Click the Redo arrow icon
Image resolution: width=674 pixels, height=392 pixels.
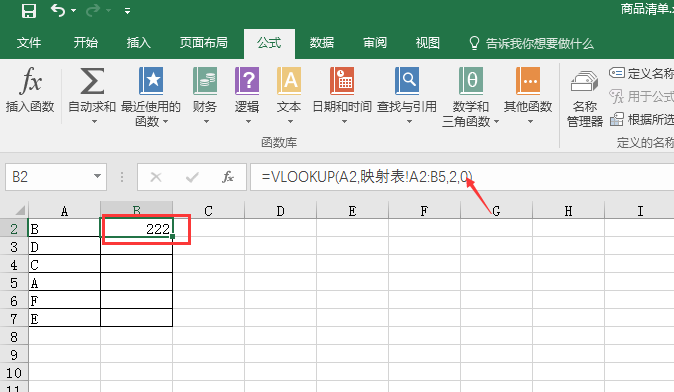coord(93,10)
